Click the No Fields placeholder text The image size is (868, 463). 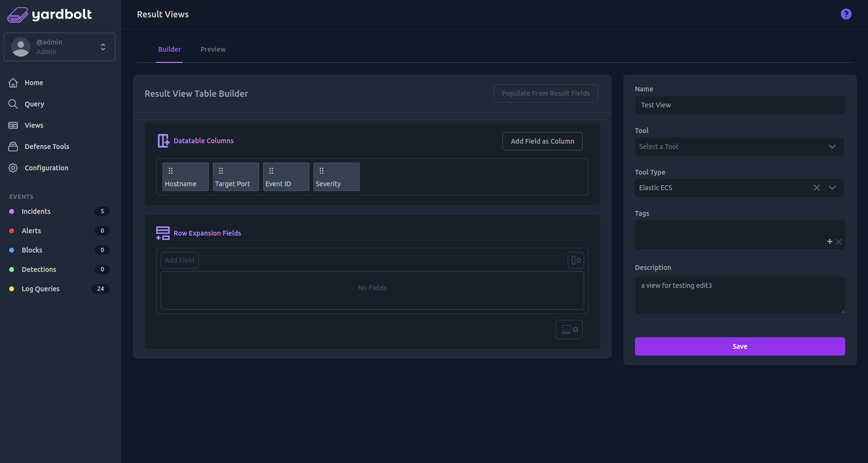372,288
